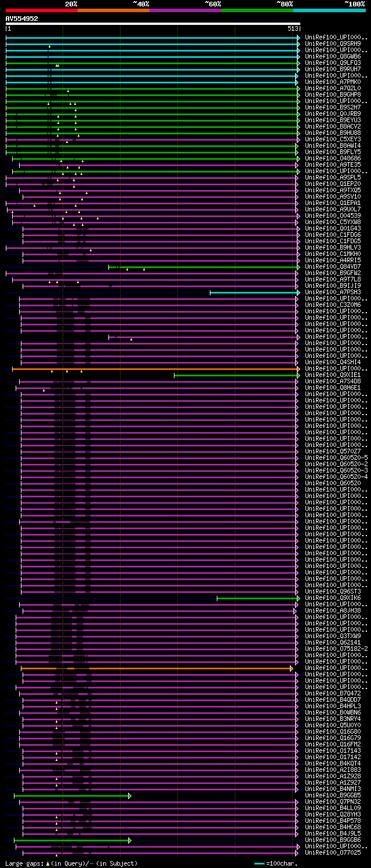Click the UniRef100_Q8GWB6 hit label
This screenshot has height=868, width=371.
[x=333, y=56]
